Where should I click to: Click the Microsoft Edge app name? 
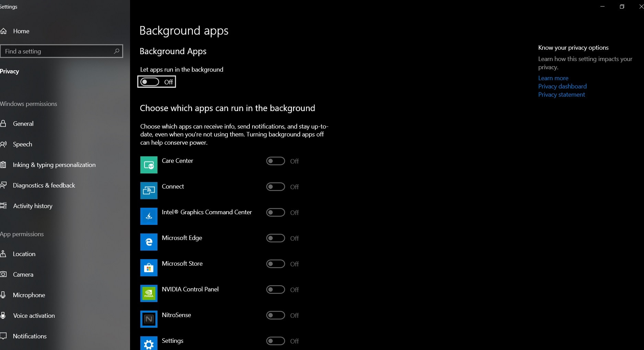[182, 238]
